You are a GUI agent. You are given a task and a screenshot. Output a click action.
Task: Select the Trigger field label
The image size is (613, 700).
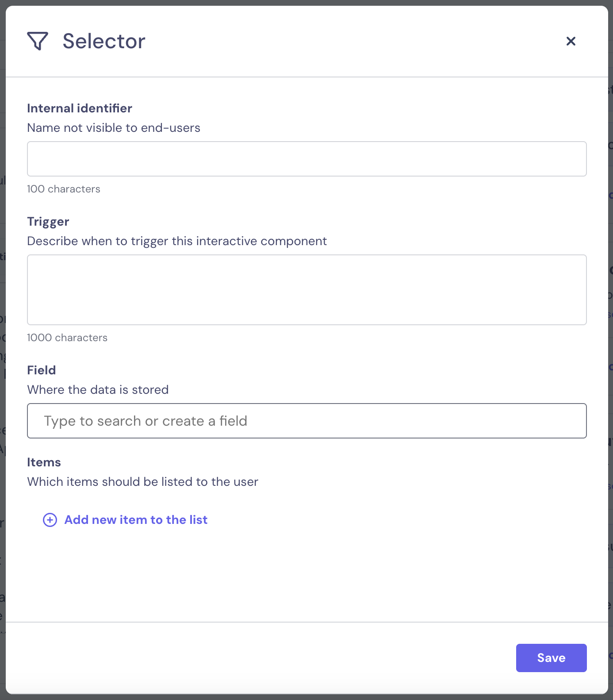click(x=48, y=222)
